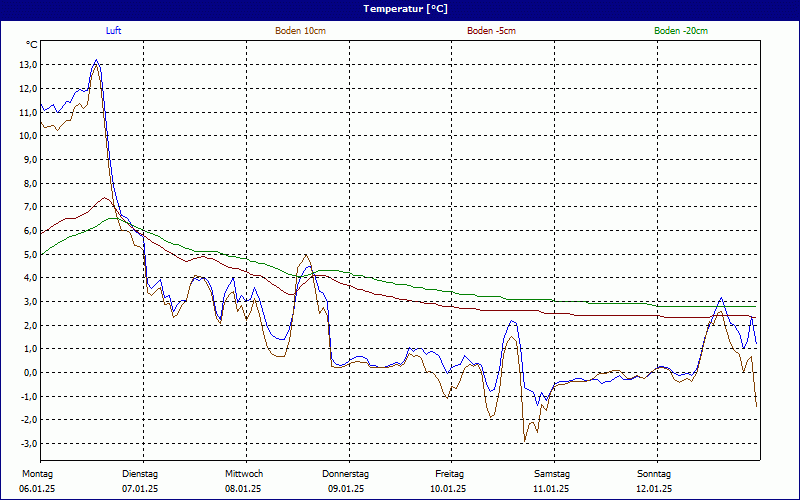Click the Temperatur [°C] chart title
Screen dimensions: 800x500
pyautogui.click(x=406, y=9)
